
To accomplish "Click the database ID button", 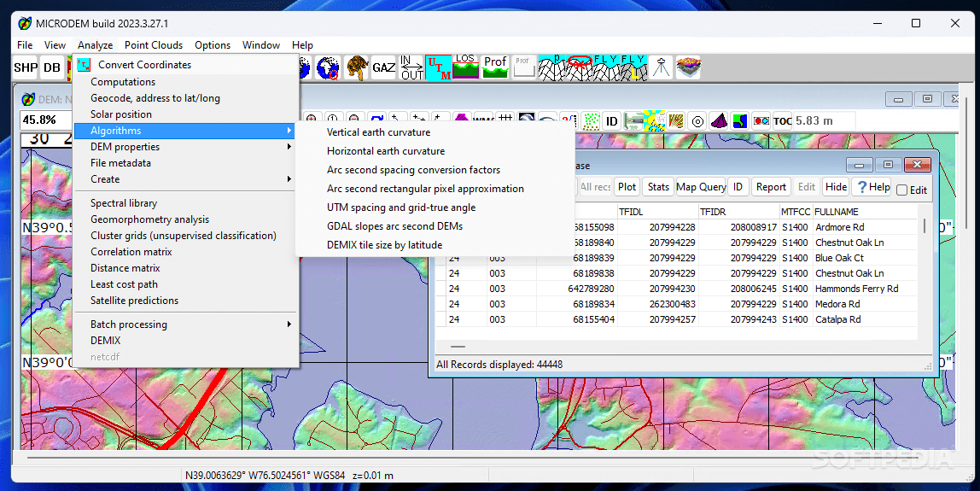I will point(738,187).
